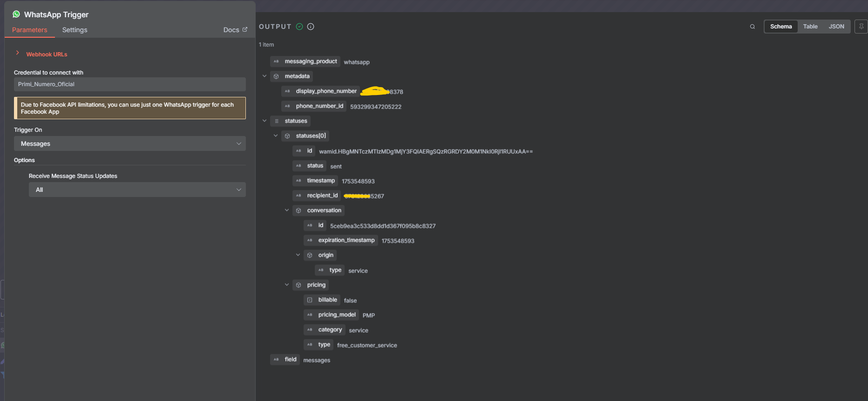Click the array list icon of statuses
Image resolution: width=868 pixels, height=401 pixels.
276,121
